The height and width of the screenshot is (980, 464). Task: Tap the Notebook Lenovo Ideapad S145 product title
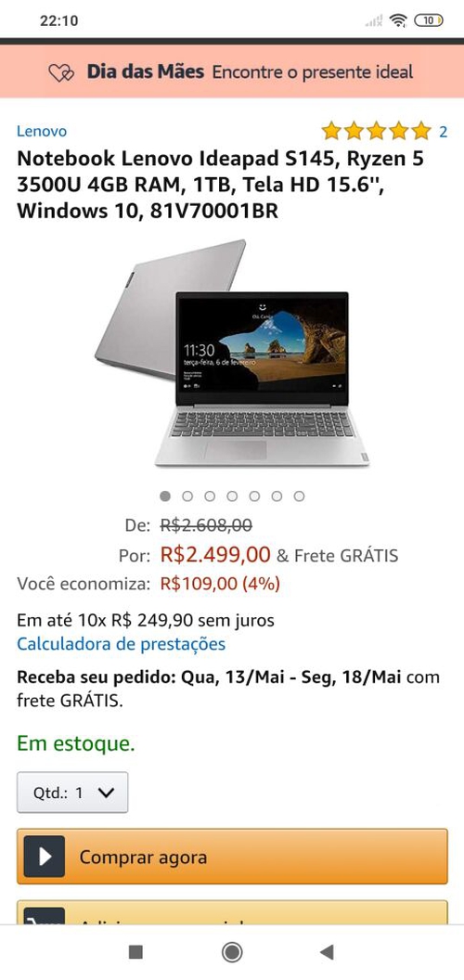click(220, 185)
